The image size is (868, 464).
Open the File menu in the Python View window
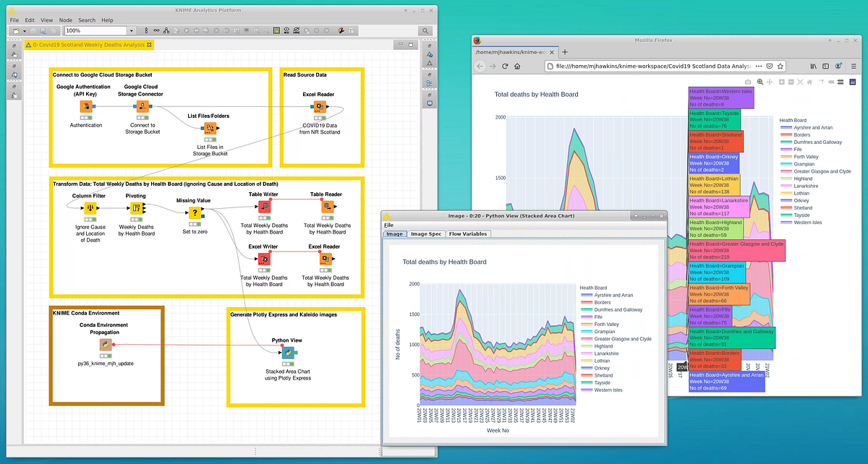tap(390, 225)
